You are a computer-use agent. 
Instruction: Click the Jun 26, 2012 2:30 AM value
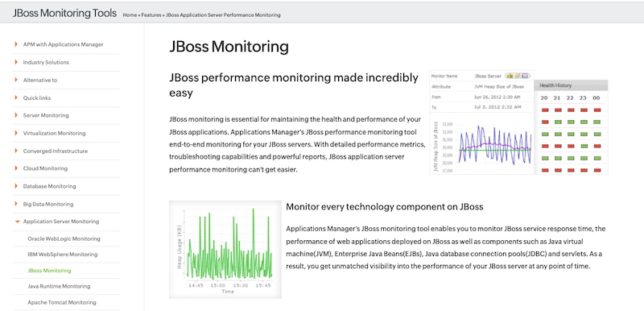(x=497, y=97)
